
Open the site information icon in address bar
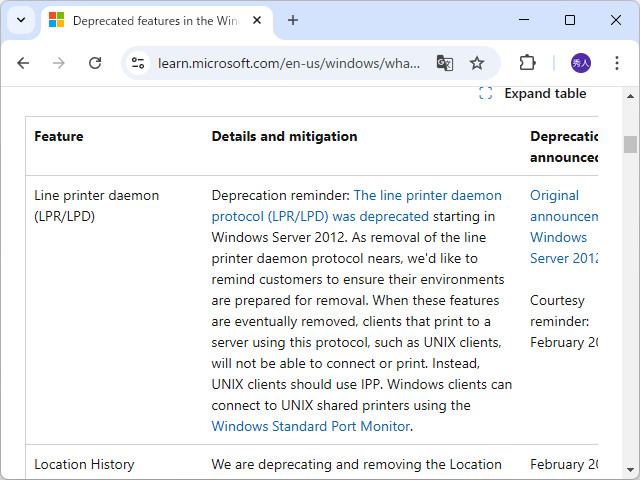tap(139, 63)
